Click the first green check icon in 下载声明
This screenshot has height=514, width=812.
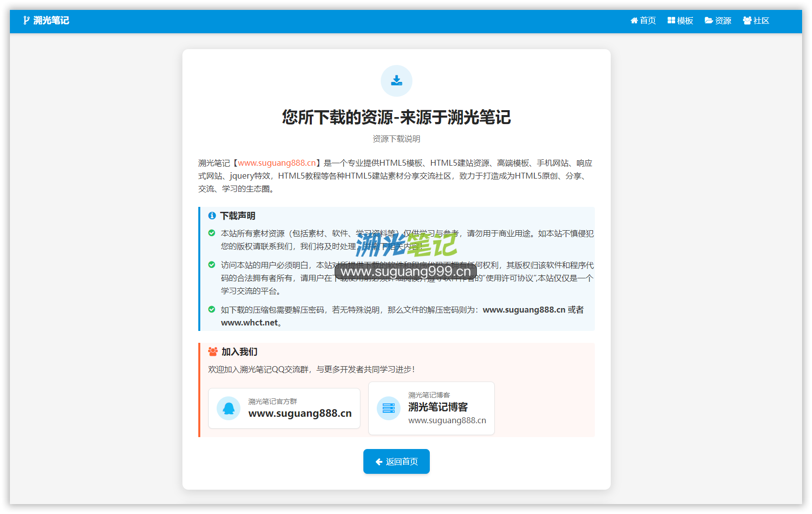click(212, 233)
